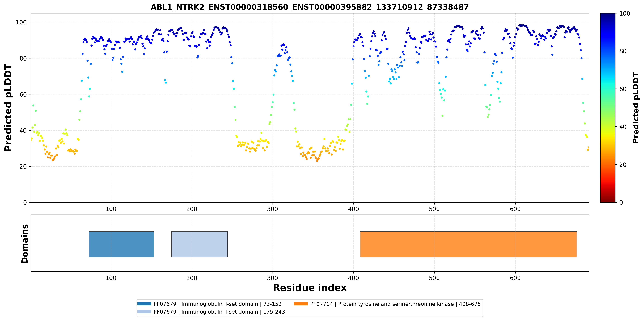This screenshot has width=644, height=321.
Task: Click the 'Domains' axis label
Action: tap(25, 244)
